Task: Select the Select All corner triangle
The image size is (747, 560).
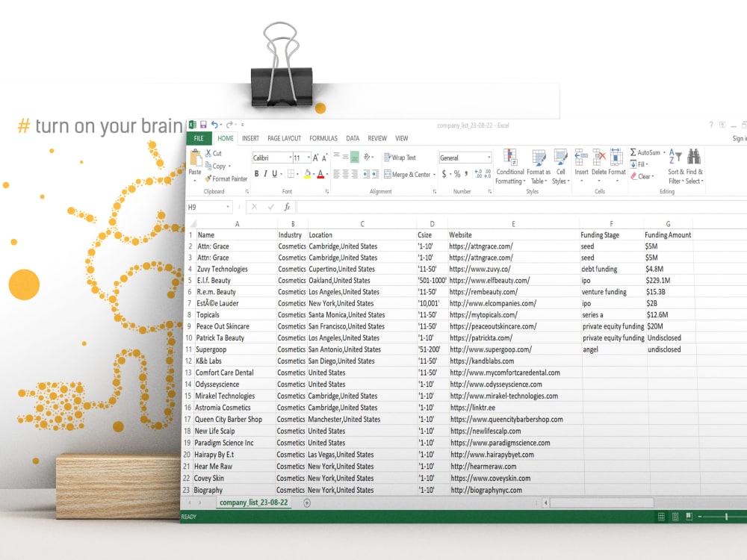Action: (x=193, y=224)
